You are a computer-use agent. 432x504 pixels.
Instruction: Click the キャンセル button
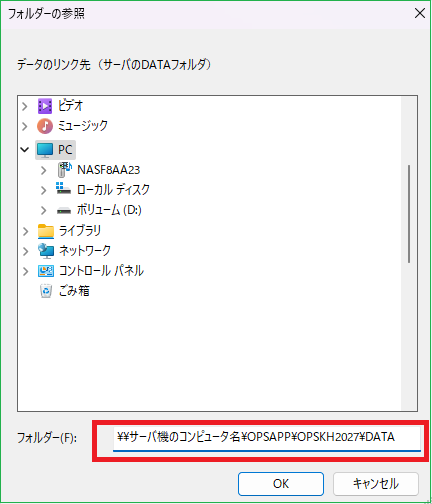(376, 484)
